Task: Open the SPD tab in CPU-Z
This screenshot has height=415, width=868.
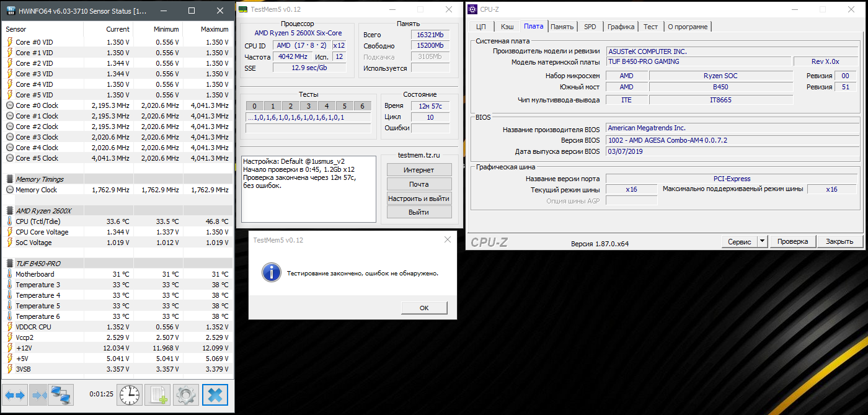Action: (590, 27)
